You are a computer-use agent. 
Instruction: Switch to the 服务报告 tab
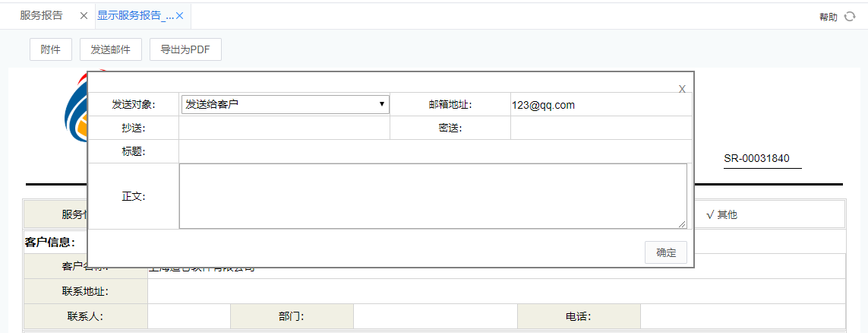click(x=41, y=16)
